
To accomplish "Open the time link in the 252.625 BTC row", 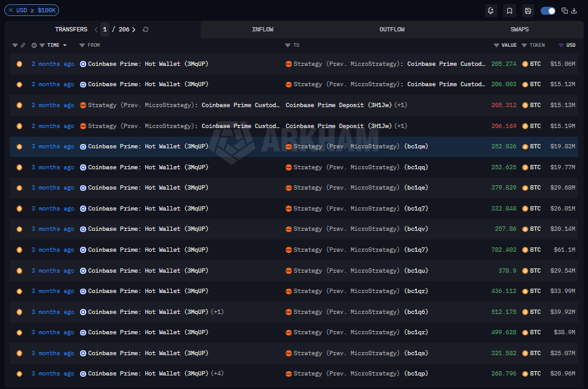I will click(x=52, y=167).
